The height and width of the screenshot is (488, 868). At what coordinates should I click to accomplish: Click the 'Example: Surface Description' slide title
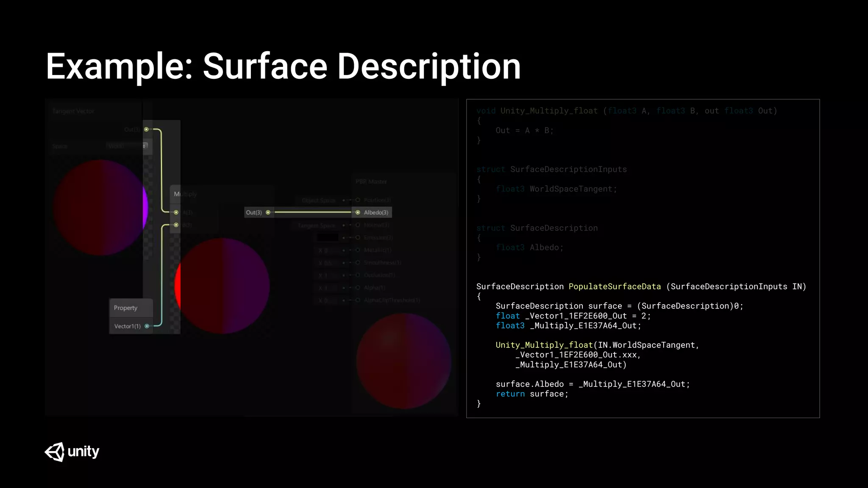[x=283, y=66]
